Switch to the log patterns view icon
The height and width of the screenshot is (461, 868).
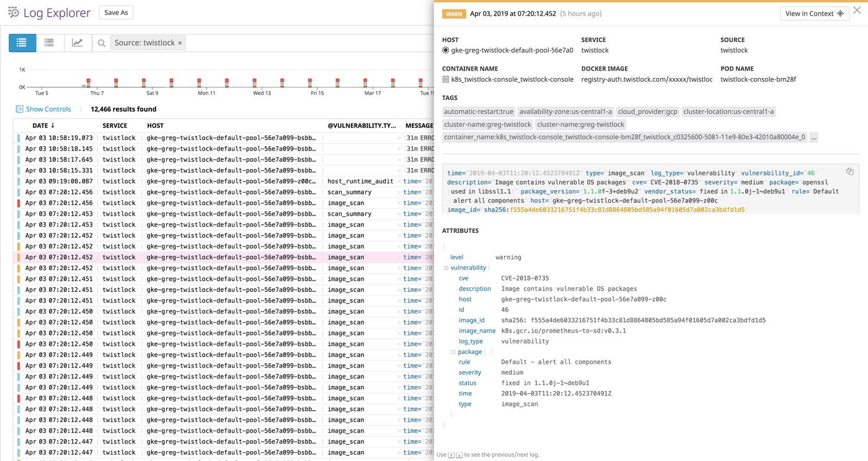coord(49,43)
